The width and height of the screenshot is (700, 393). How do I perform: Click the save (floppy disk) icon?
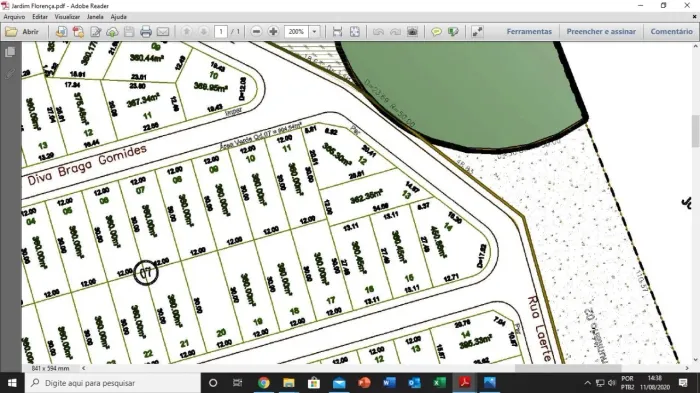[x=129, y=32]
